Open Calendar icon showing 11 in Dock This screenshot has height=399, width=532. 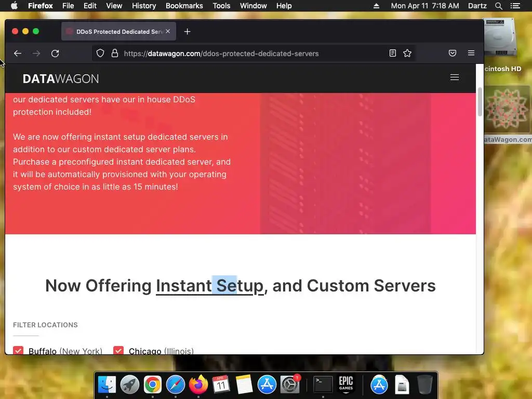(x=221, y=385)
